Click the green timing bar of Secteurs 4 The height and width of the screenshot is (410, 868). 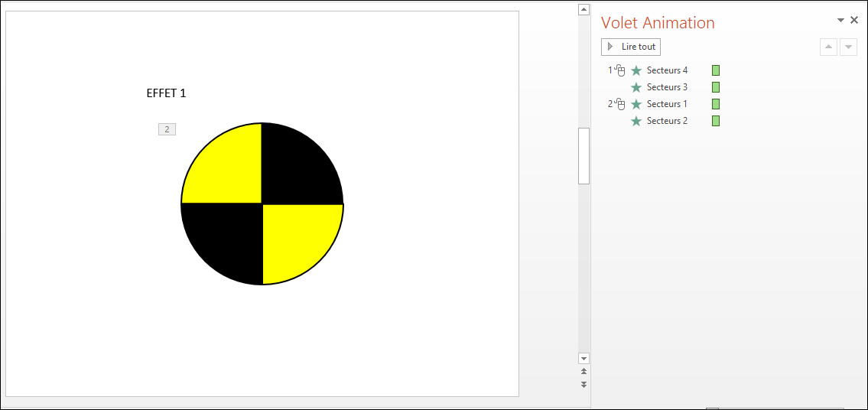[716, 70]
